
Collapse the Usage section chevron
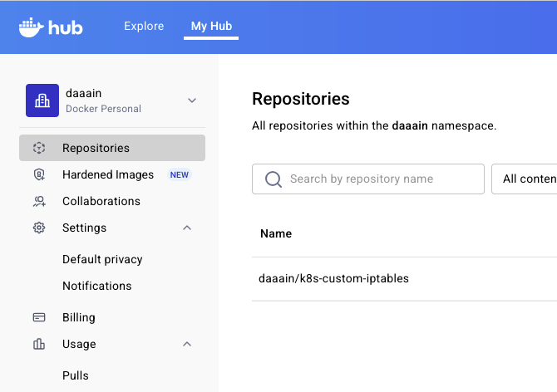[187, 344]
